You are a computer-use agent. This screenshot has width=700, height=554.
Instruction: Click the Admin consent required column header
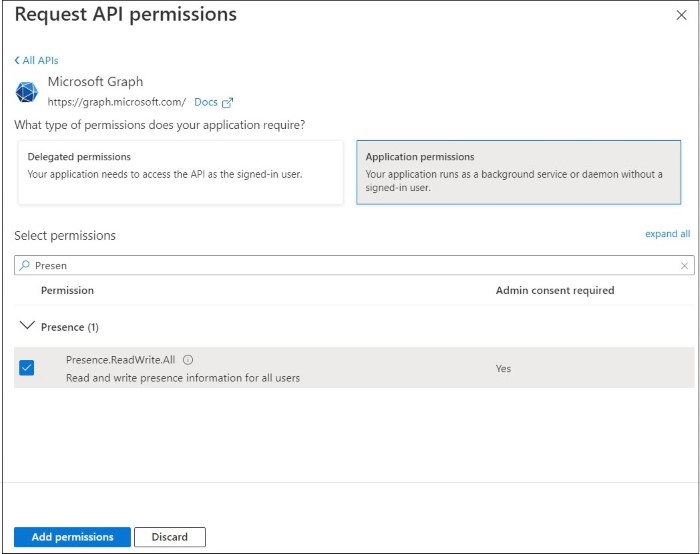click(x=554, y=290)
